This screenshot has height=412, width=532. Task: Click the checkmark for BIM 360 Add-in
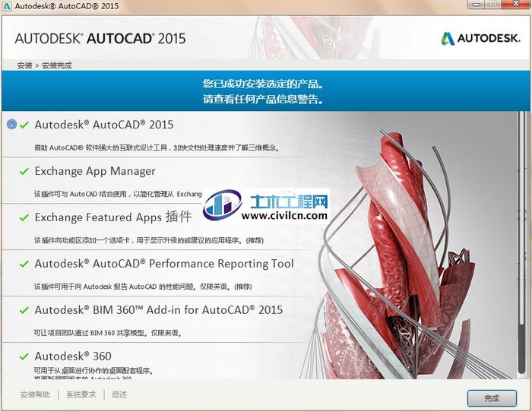(24, 310)
